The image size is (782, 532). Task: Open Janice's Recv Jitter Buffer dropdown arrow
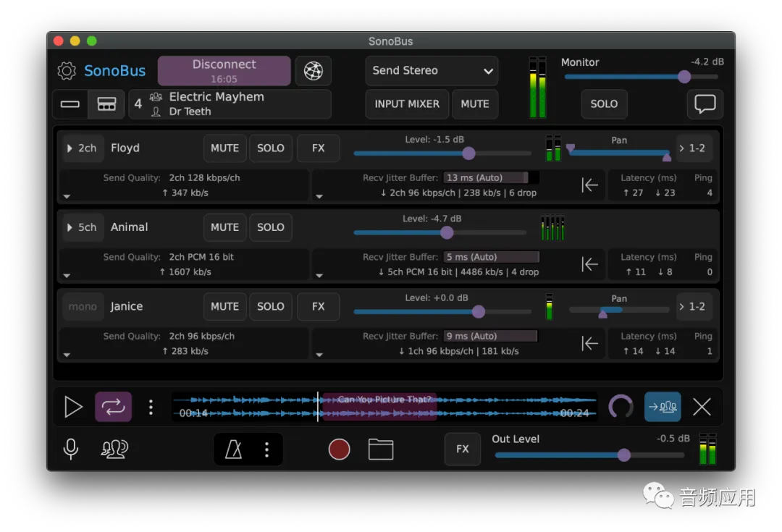319,355
